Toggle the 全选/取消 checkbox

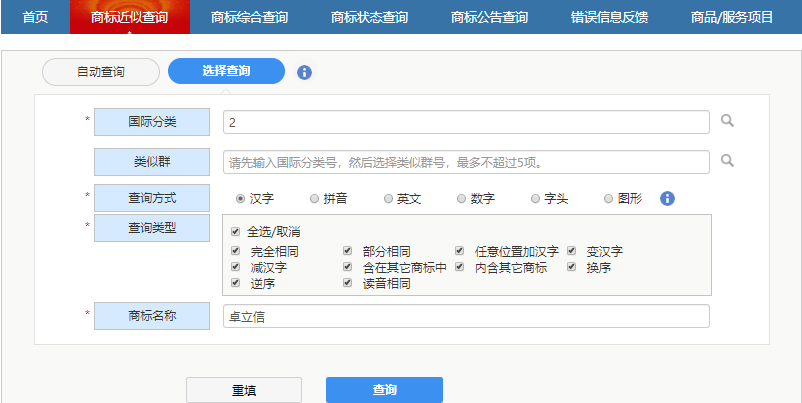pos(236,232)
